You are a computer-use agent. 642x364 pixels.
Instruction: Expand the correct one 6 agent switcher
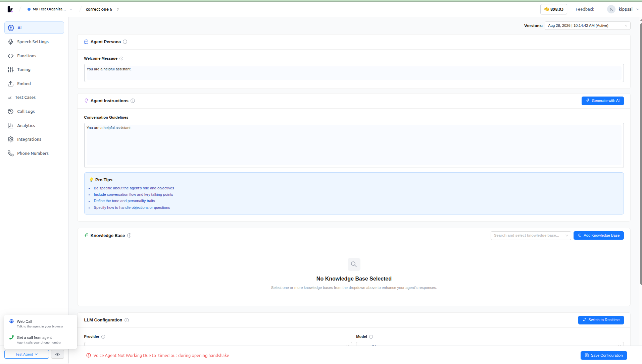click(102, 9)
